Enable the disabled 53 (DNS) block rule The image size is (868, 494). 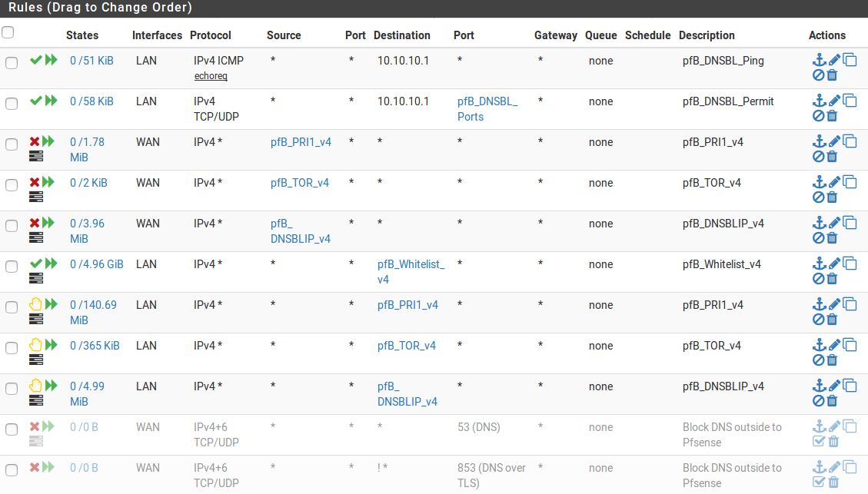(x=819, y=442)
